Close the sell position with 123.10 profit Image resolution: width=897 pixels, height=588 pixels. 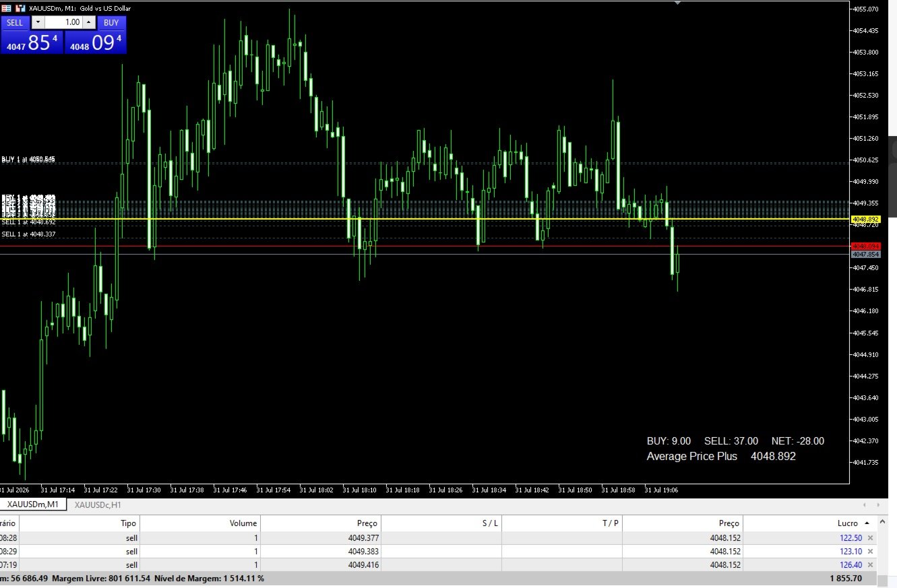coord(870,551)
